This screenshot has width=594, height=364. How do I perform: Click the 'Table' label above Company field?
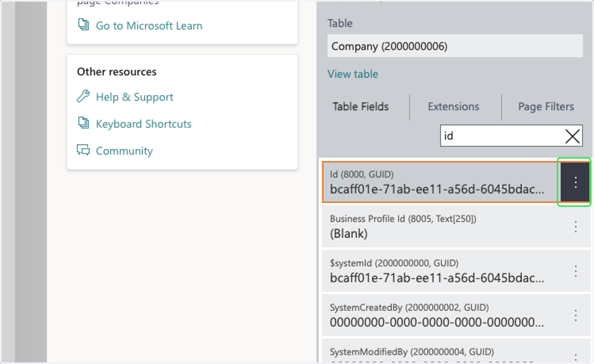pyautogui.click(x=340, y=23)
